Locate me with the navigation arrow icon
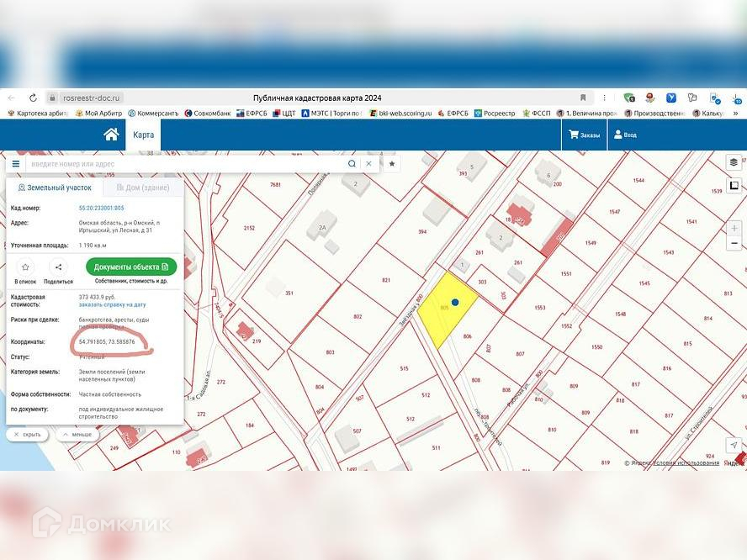747x560 pixels. [734, 445]
